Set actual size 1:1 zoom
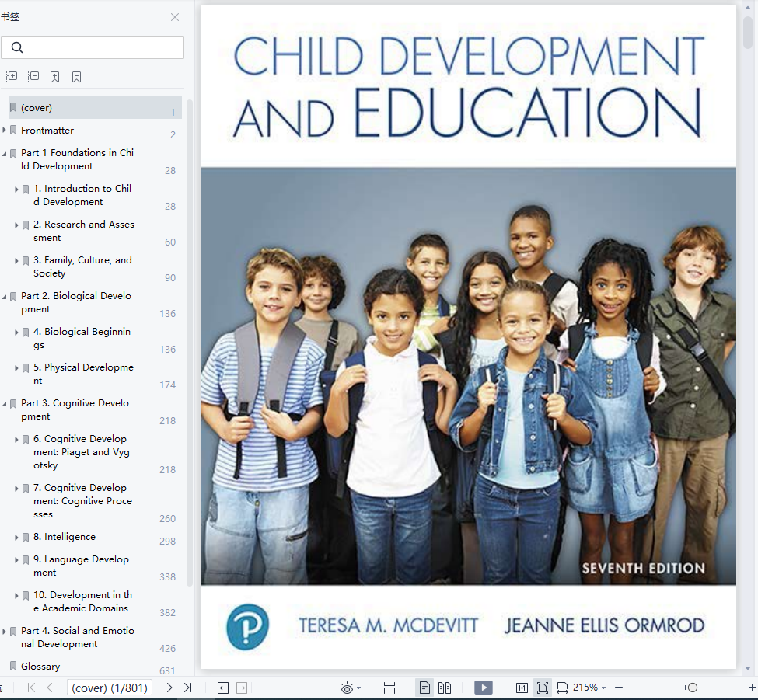 tap(522, 688)
